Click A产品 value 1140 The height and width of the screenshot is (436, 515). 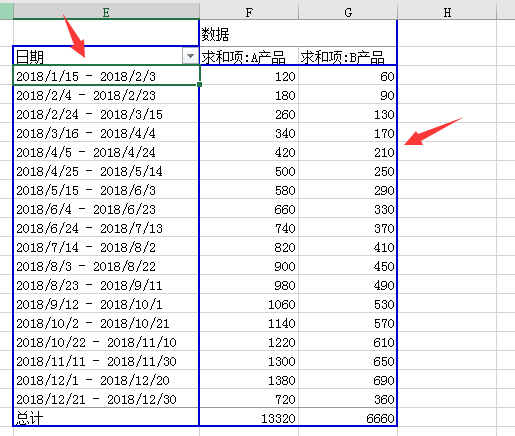coord(249,322)
